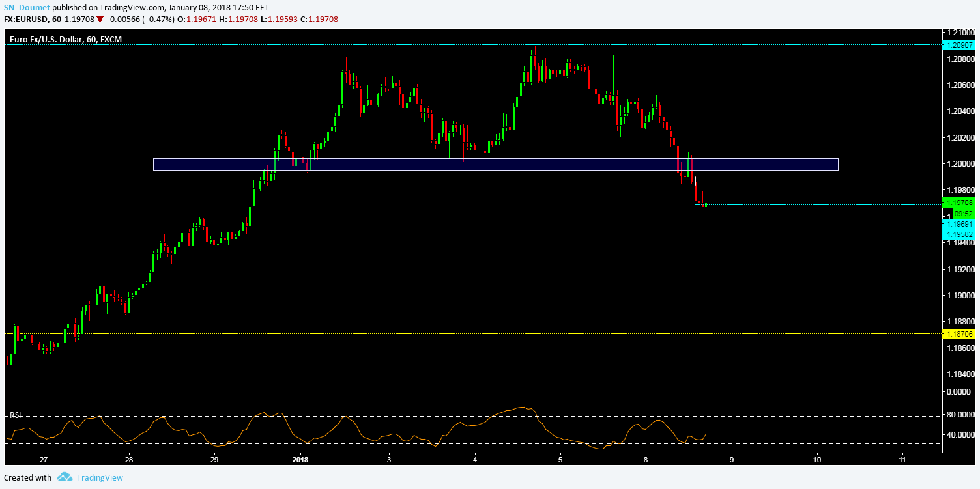Click the TradingView cloud logo icon

[64, 477]
